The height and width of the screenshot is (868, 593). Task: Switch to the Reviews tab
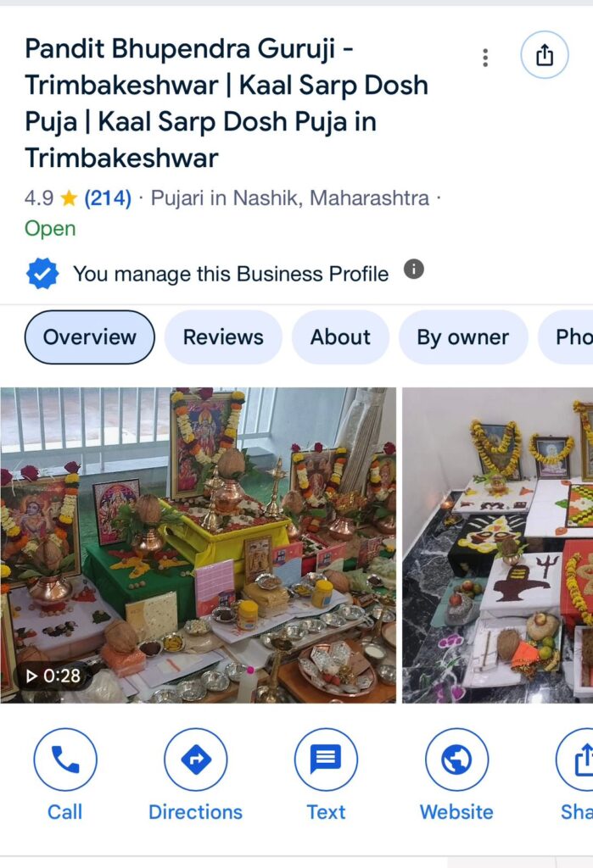[x=223, y=337]
